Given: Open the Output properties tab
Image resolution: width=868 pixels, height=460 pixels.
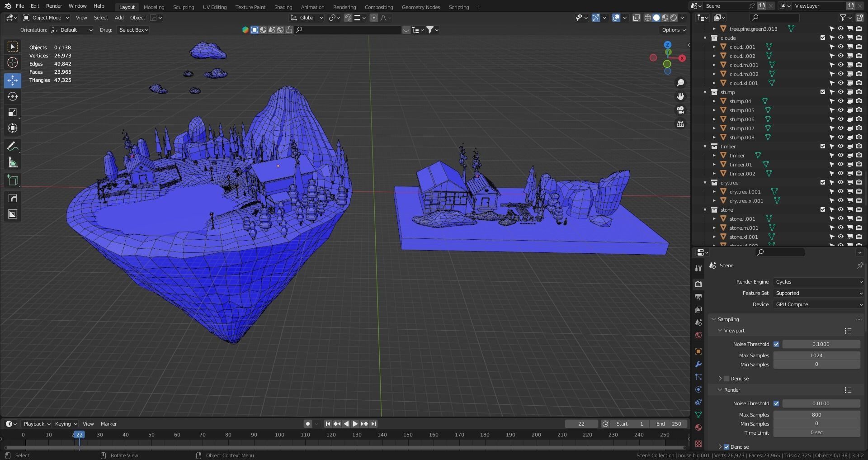Looking at the screenshot, I should 698,297.
